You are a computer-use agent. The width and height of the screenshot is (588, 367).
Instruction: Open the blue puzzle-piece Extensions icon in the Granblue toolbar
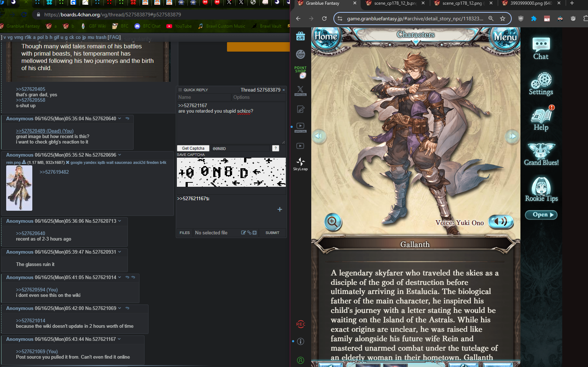[534, 19]
